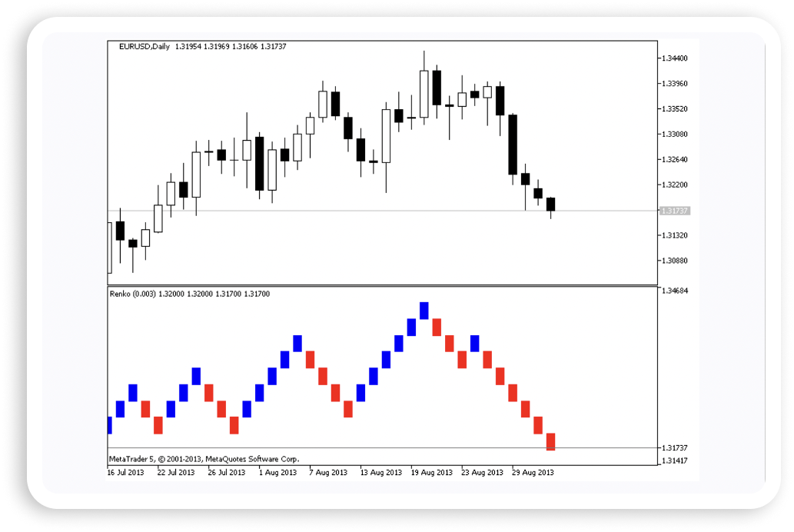Click the 1.34400 price scale label
The image size is (794, 532).
(x=674, y=58)
